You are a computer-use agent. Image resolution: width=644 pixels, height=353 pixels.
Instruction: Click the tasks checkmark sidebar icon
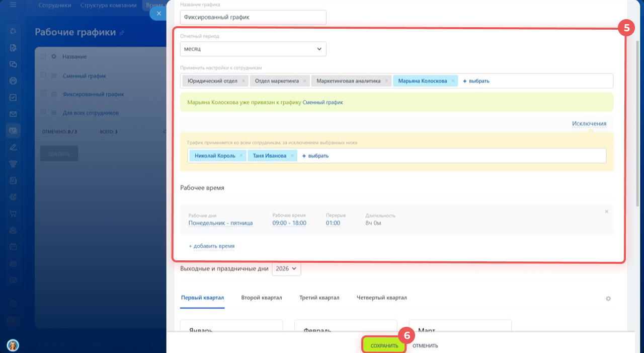click(14, 97)
